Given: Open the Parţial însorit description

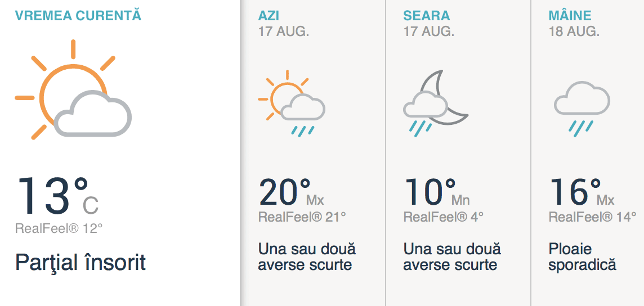Looking at the screenshot, I should coord(80,262).
